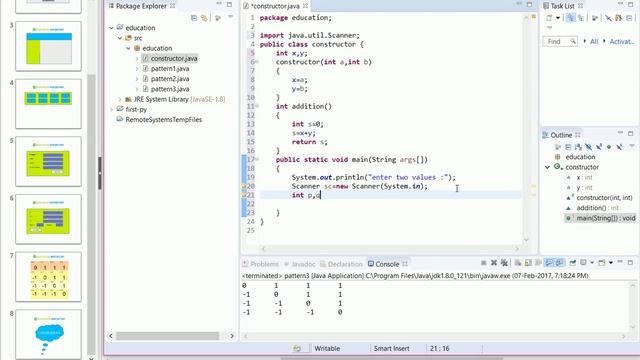Click slide 7 thumbnail with number grid
Screen dimensions: 640x360
49,277
